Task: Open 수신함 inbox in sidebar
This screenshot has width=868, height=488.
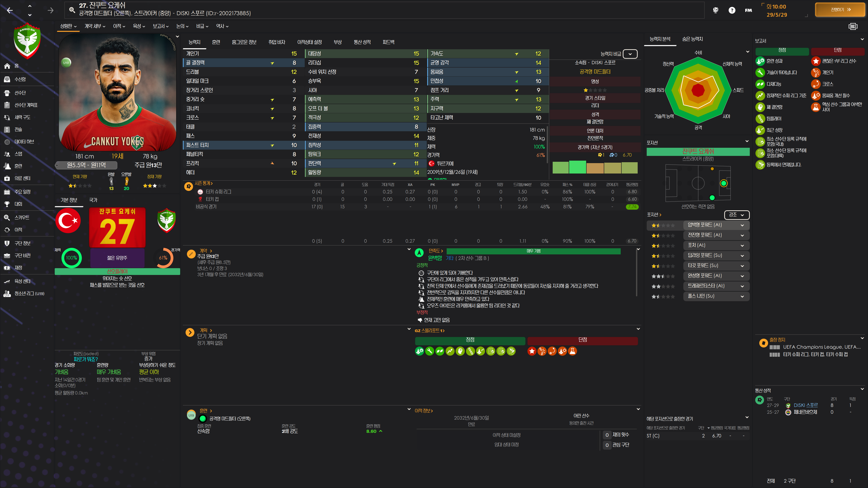Action: (x=20, y=79)
